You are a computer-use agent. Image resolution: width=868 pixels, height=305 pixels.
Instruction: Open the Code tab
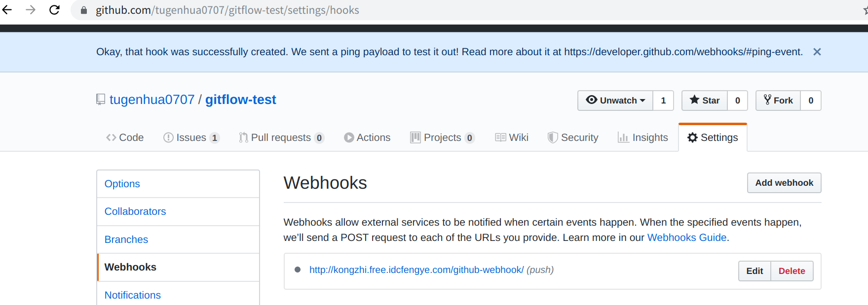coord(125,137)
